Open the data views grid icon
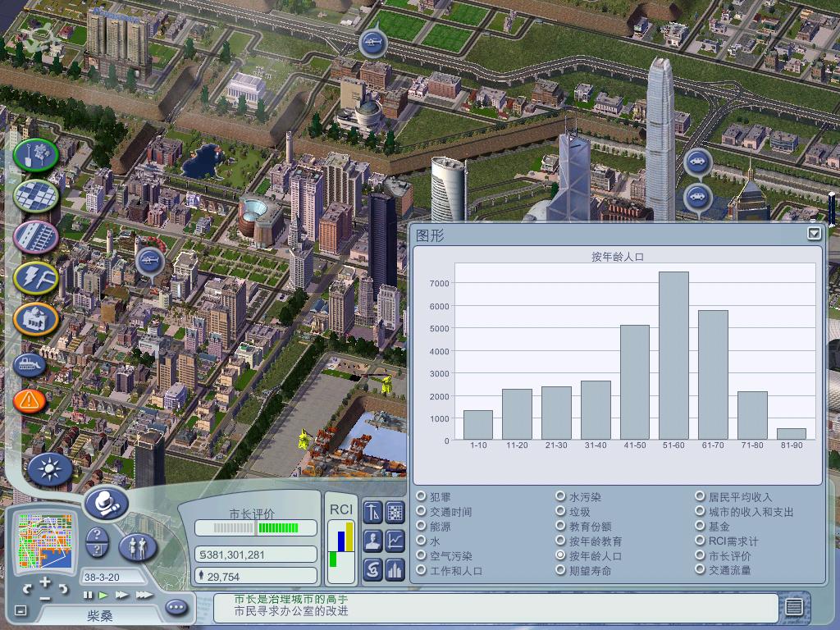 [395, 512]
